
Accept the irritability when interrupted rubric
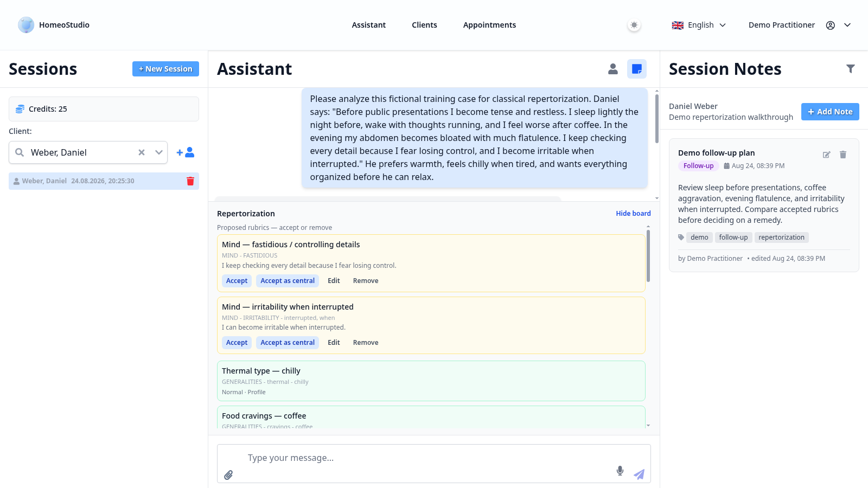(x=237, y=343)
